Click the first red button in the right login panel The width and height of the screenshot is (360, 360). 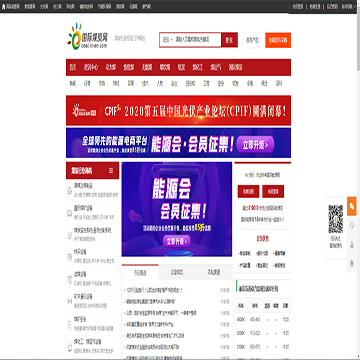[248, 191]
